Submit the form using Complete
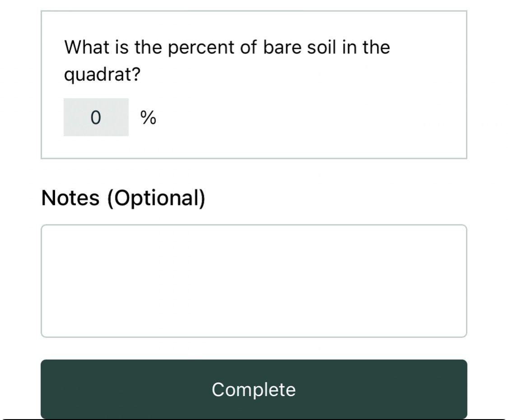The width and height of the screenshot is (508, 420). tap(254, 389)
